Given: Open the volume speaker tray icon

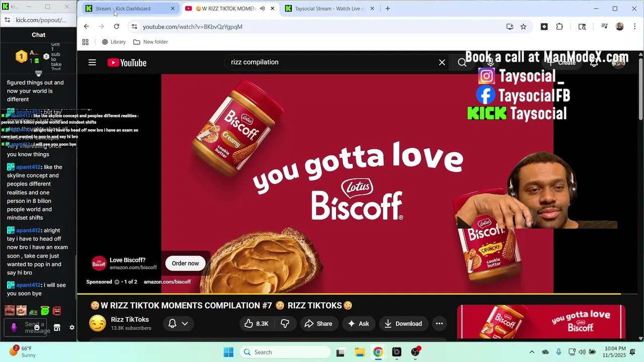Looking at the screenshot, I should tap(582, 352).
